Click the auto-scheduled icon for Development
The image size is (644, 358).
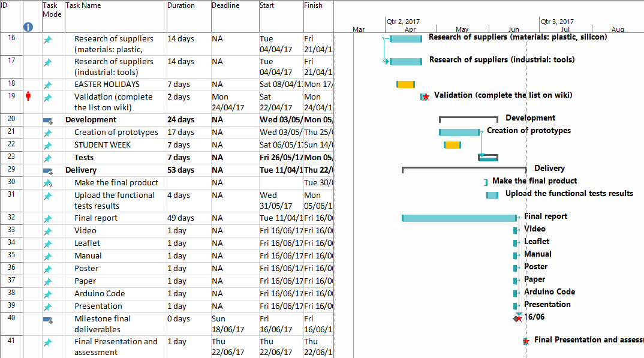coord(48,120)
